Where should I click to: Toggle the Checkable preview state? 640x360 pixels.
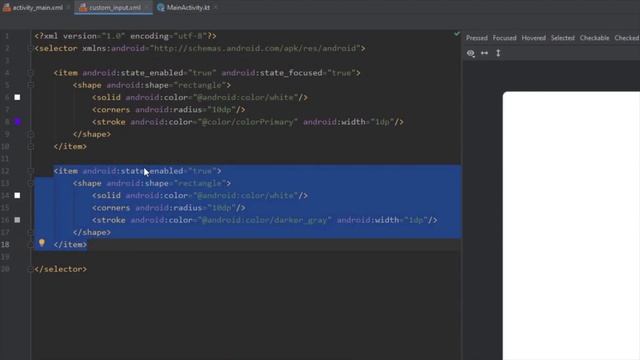pos(594,38)
